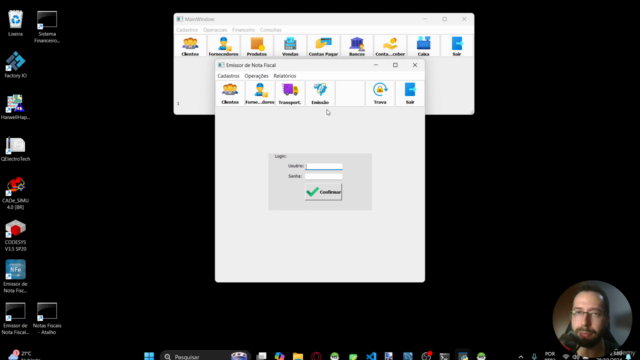640x360 pixels.
Task: Open Vendas in the MainWindow toolbar
Action: [x=290, y=46]
